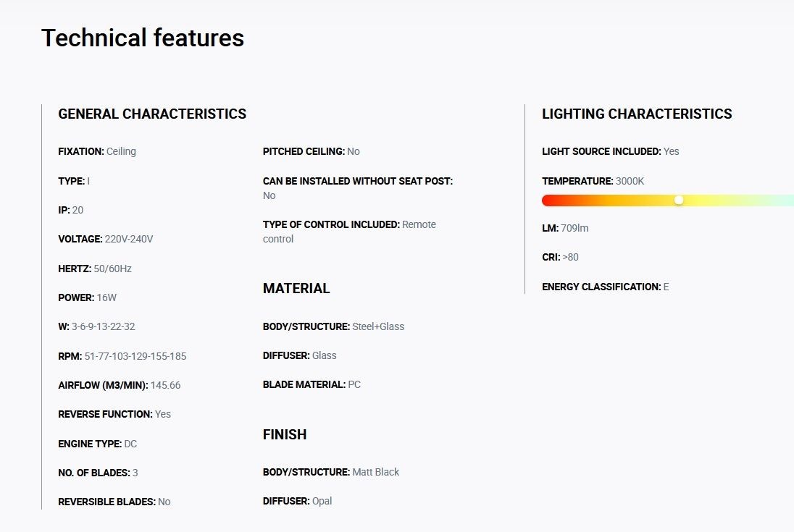Click the Temperature 3000K value
Viewport: 794px width, 532px height.
pos(630,181)
